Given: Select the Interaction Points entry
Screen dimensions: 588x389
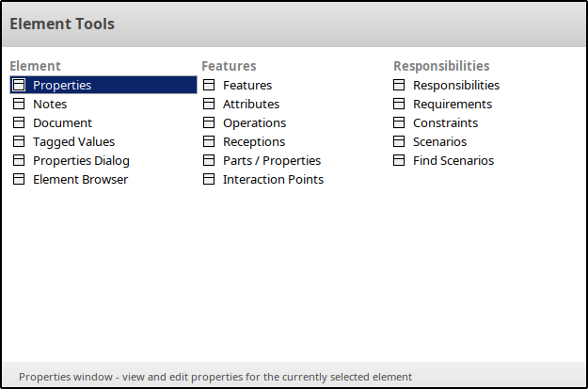Looking at the screenshot, I should coord(273,179).
